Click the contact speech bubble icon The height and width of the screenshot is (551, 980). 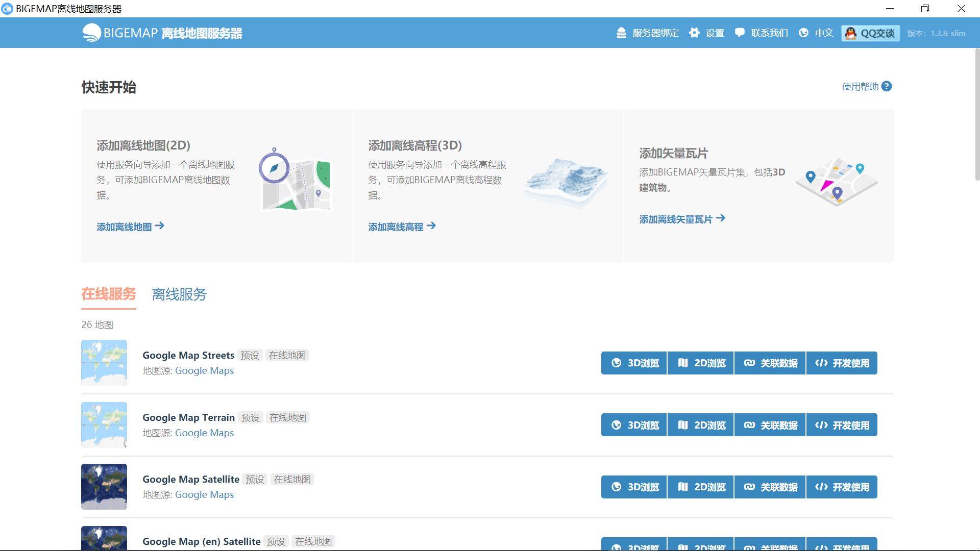coord(740,33)
